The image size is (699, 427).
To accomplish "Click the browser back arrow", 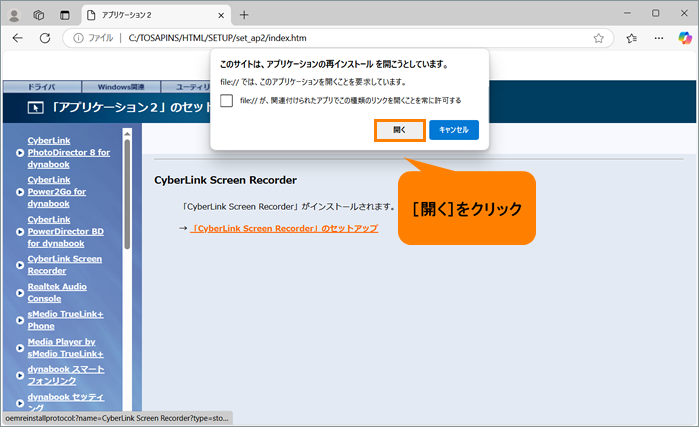I will [x=17, y=38].
